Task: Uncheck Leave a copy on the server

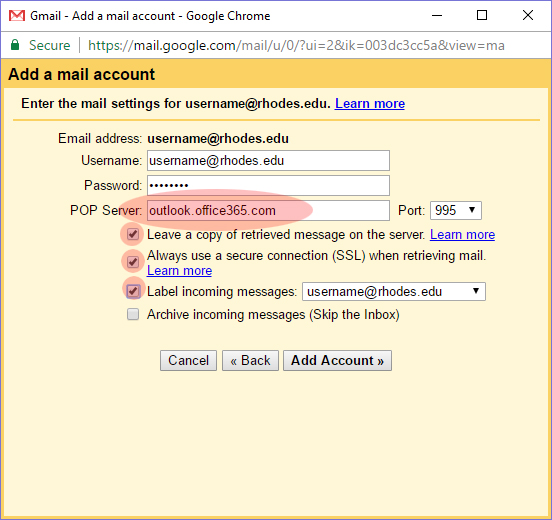Action: (133, 234)
